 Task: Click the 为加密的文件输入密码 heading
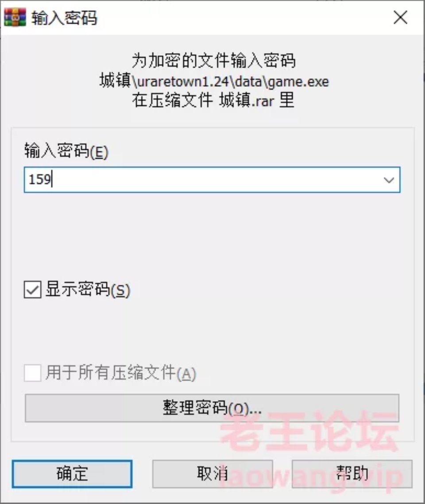pyautogui.click(x=214, y=60)
